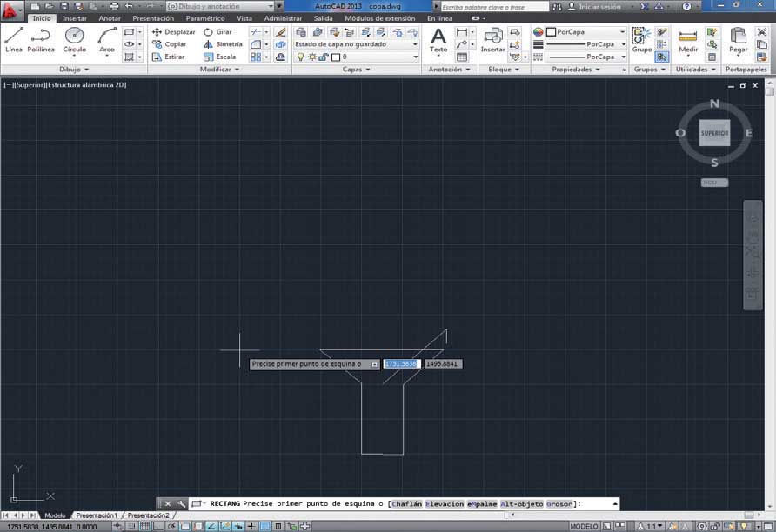The width and height of the screenshot is (776, 532).
Task: Click Iniciar sesión sign-in button
Action: click(594, 6)
